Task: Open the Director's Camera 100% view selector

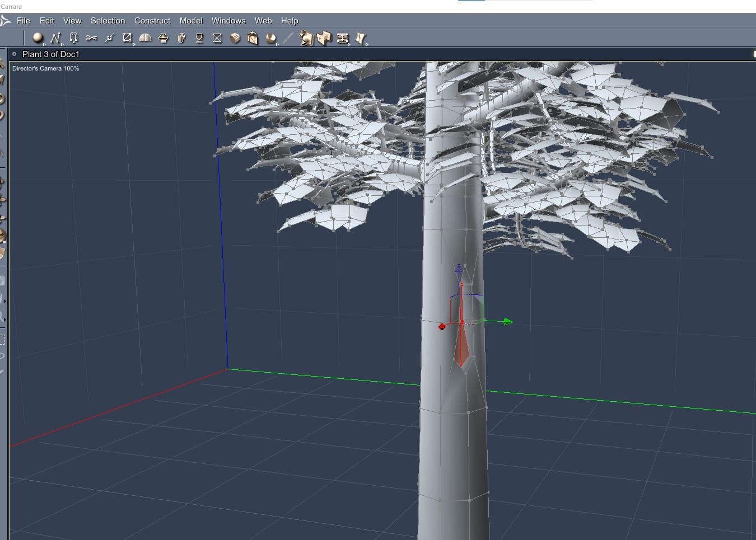Action: coord(46,68)
